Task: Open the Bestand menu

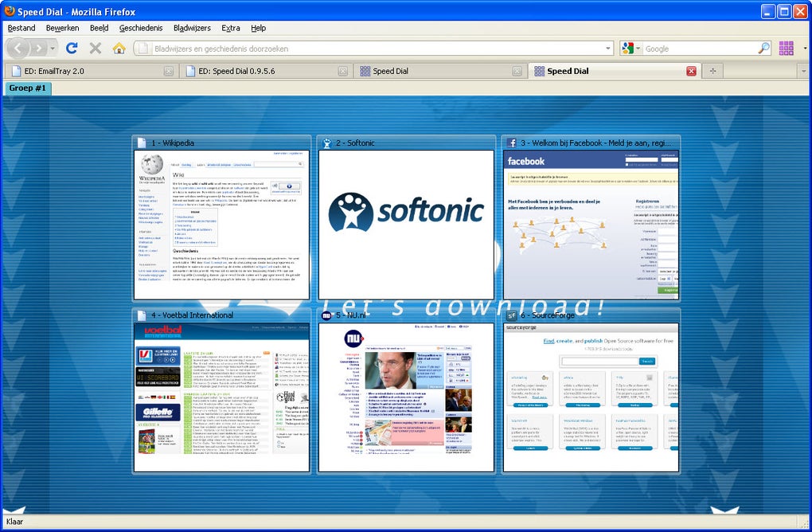Action: [x=21, y=28]
